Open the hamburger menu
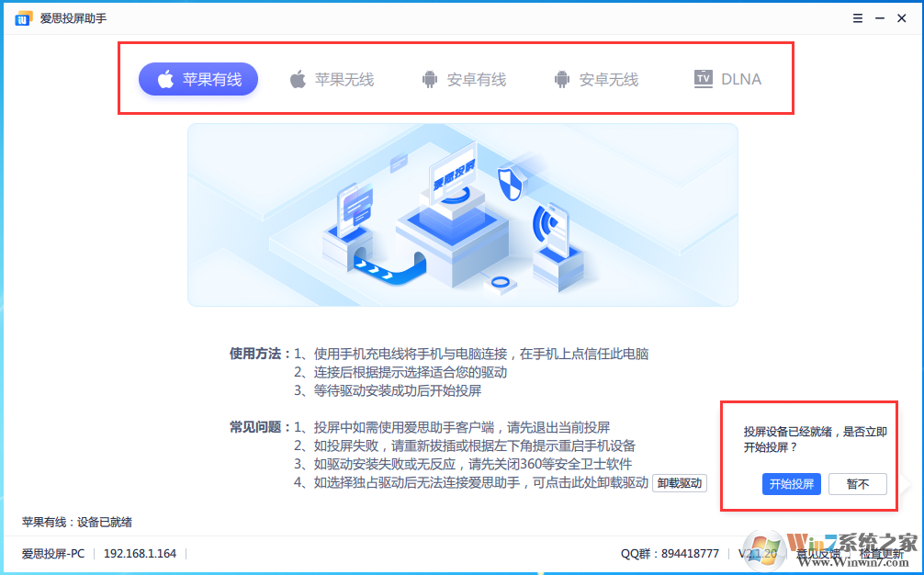 click(857, 17)
